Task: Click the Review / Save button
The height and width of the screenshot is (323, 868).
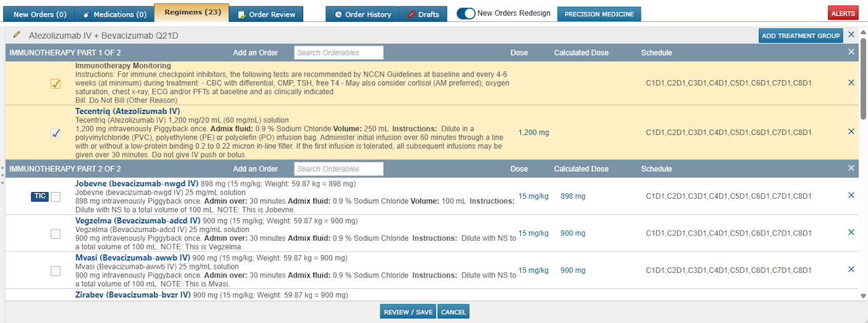Action: [x=408, y=312]
